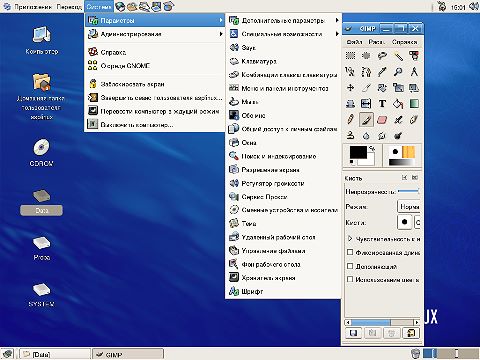The height and width of the screenshot is (360, 480).
Task: Adjust the Непрозрачность opacity slider
Action: (408, 191)
